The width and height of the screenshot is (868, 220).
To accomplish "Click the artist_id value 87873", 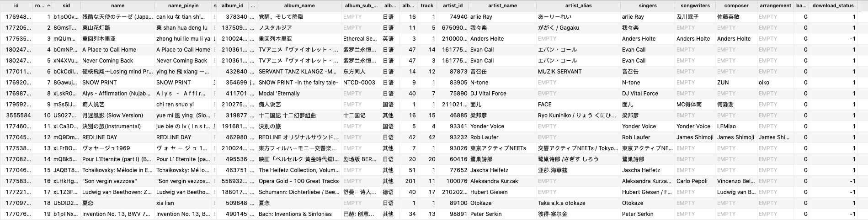I will (x=458, y=72).
